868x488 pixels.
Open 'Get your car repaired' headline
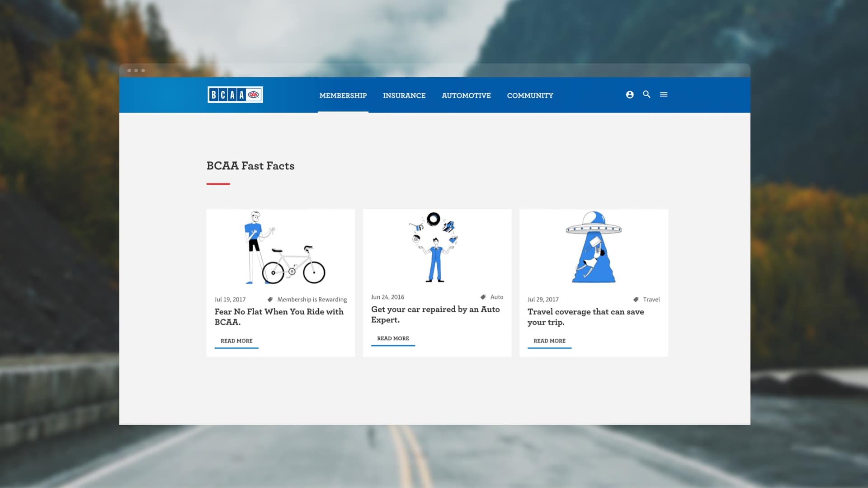435,314
